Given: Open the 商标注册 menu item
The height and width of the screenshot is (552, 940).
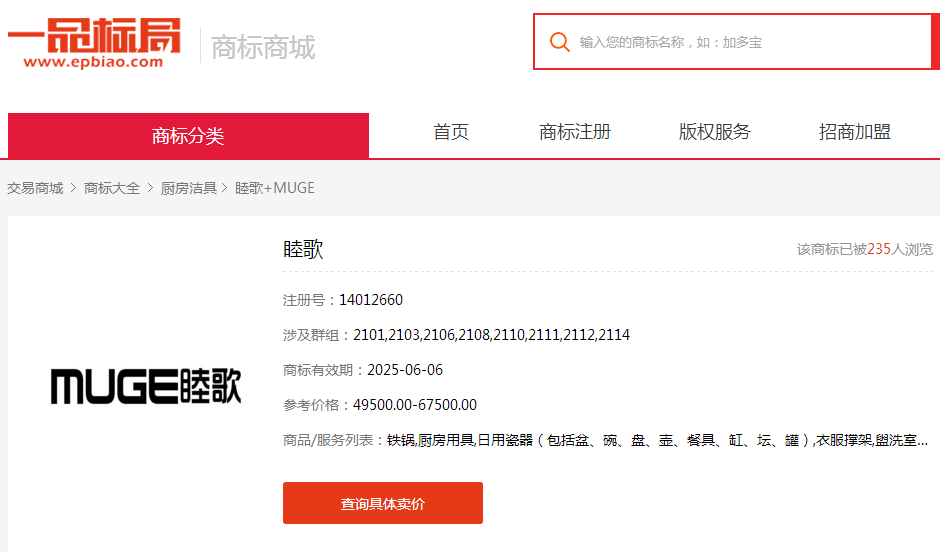Looking at the screenshot, I should 575,132.
